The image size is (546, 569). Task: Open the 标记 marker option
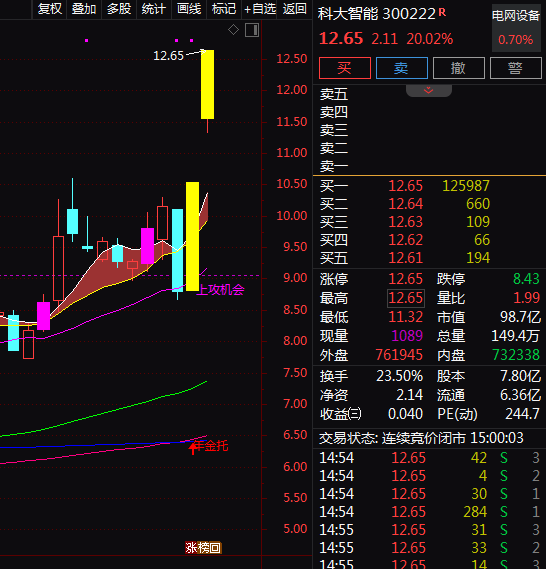(224, 8)
